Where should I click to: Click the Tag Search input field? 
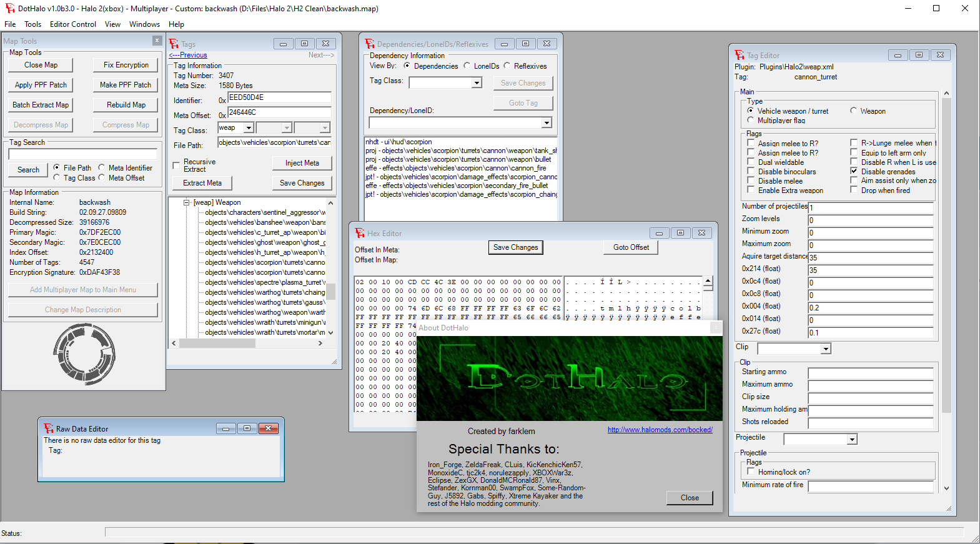coord(83,154)
